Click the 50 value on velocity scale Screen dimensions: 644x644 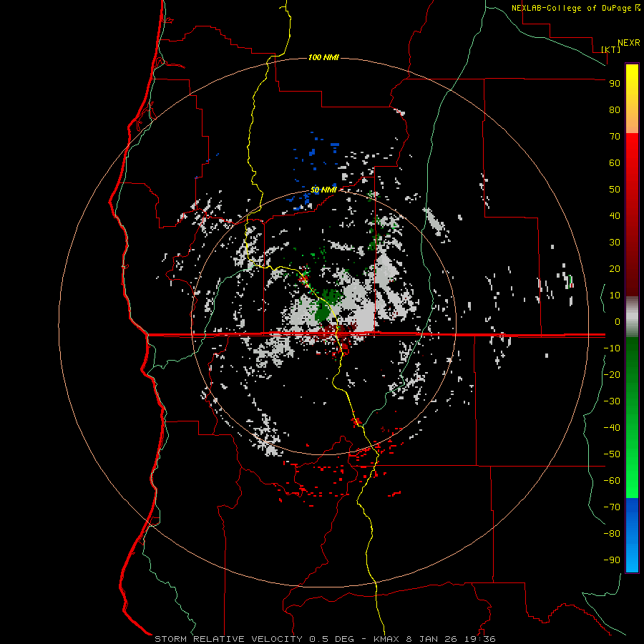tap(615, 190)
